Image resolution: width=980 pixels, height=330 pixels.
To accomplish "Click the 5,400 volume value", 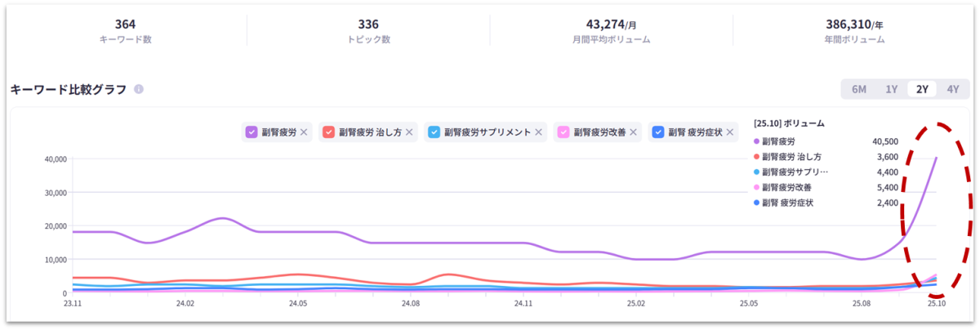I will pos(888,187).
